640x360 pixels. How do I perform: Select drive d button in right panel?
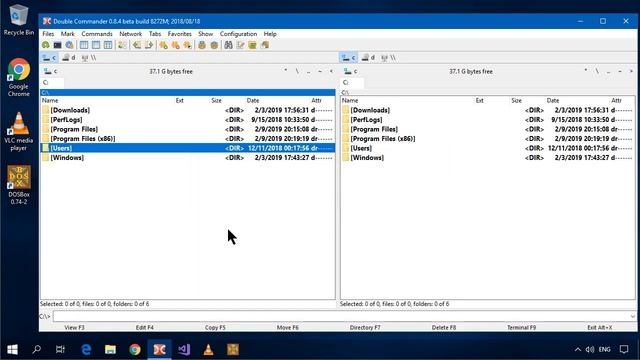[x=368, y=58]
